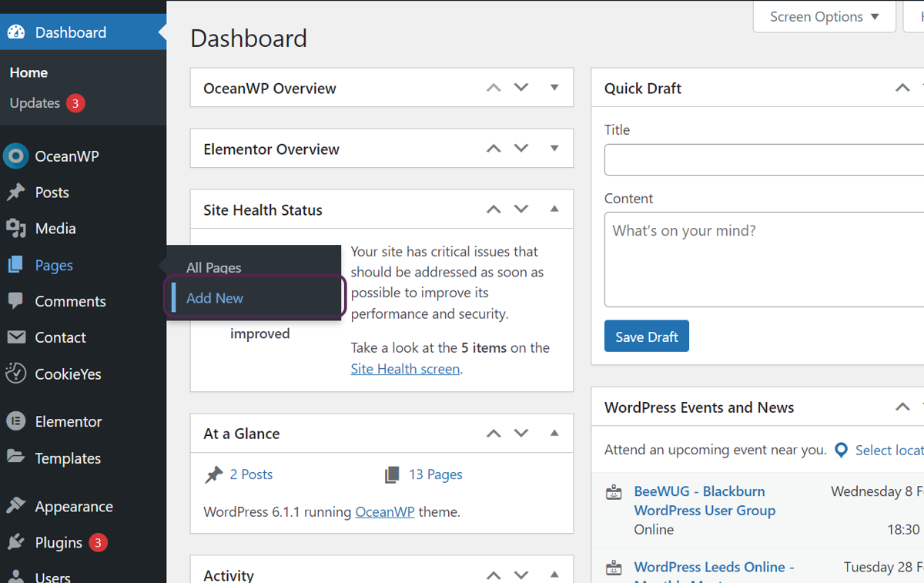The image size is (924, 583).
Task: Click the BeeWUG event meetup icon
Action: (614, 492)
